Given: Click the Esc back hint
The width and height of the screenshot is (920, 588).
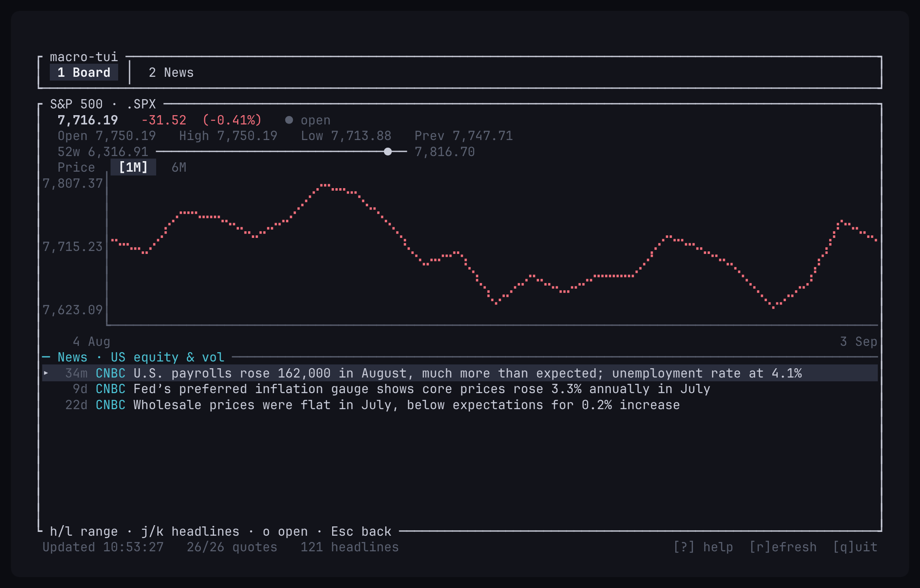Looking at the screenshot, I should (x=361, y=531).
